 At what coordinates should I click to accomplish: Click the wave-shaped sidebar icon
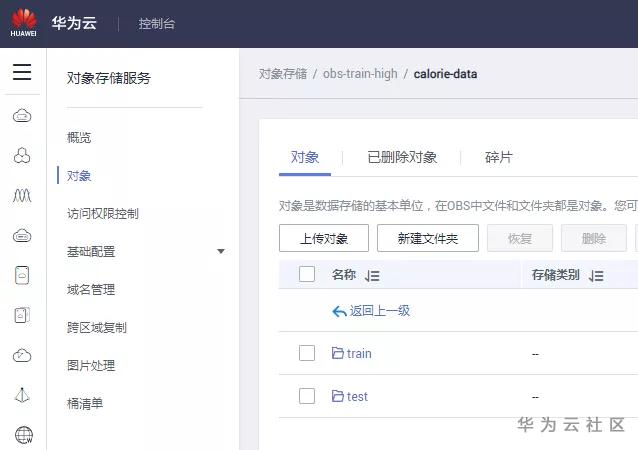(x=22, y=195)
